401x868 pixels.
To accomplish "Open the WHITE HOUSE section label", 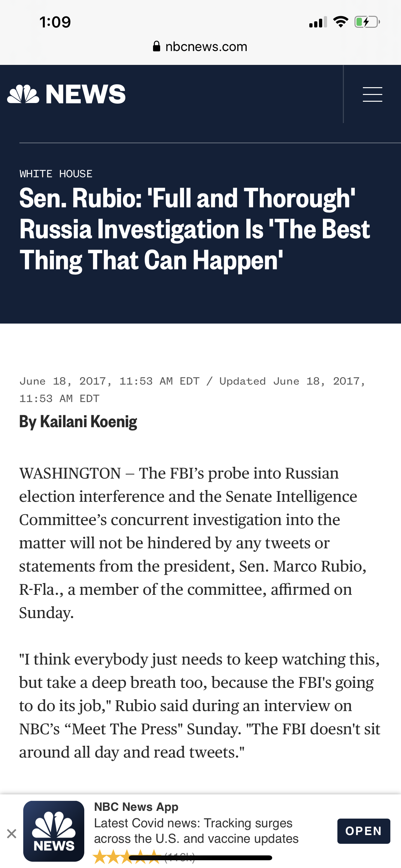I will point(56,174).
